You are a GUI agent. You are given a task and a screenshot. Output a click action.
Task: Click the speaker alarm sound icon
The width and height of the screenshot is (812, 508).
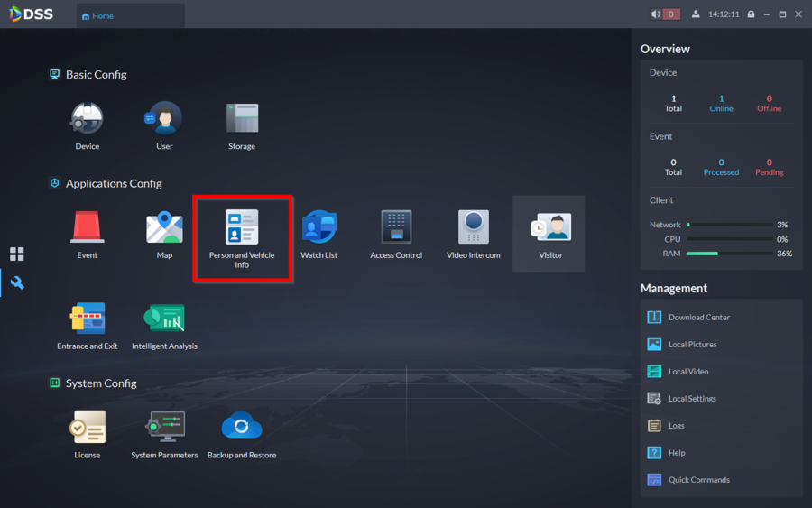[656, 14]
